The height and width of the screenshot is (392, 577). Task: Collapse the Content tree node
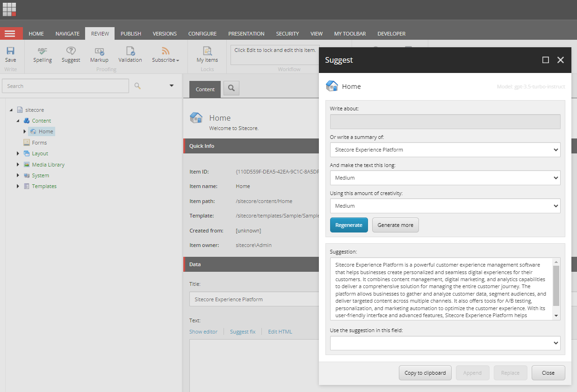tap(18, 121)
